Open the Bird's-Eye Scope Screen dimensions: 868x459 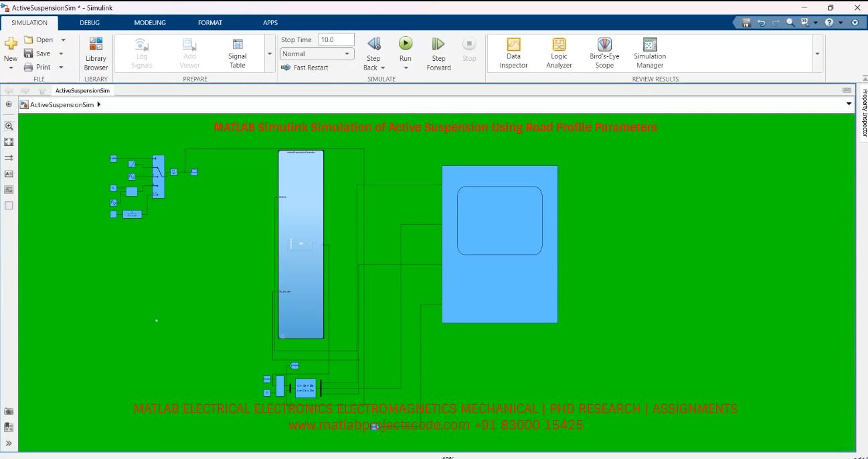(603, 54)
